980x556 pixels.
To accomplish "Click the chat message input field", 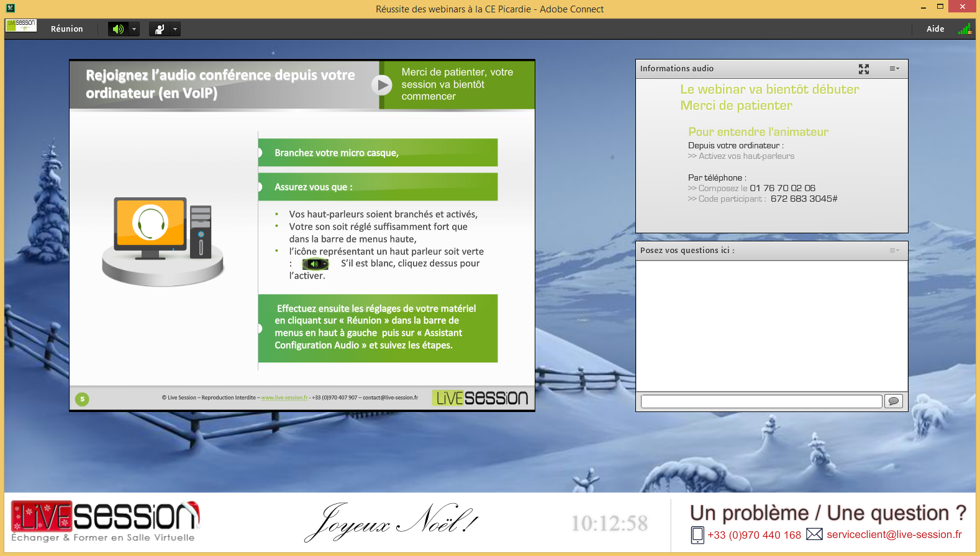I will (761, 401).
